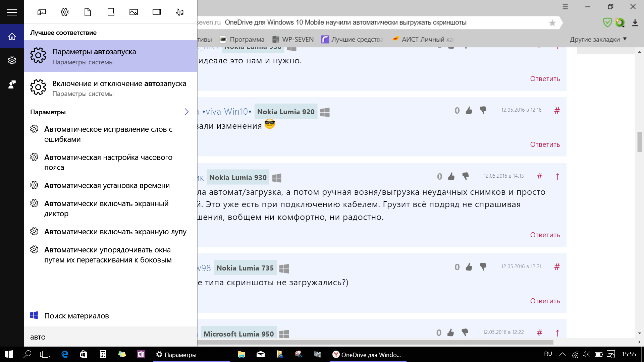The height and width of the screenshot is (362, 644).
Task: Dislike the comment posted at 12:21
Action: point(483,267)
